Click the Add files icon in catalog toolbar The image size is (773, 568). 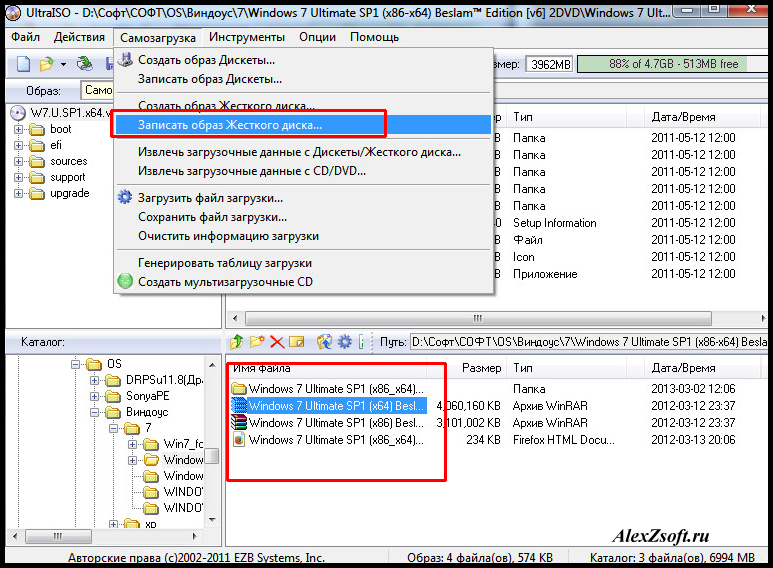tap(324, 341)
